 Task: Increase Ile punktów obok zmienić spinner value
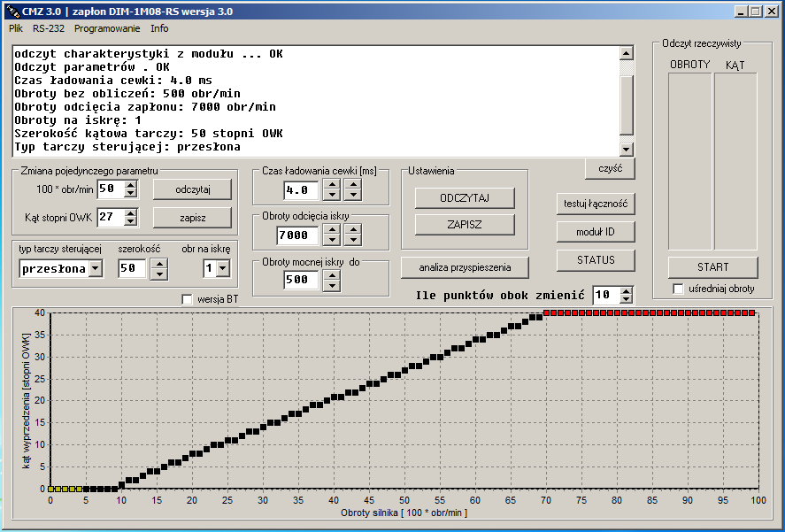point(627,290)
